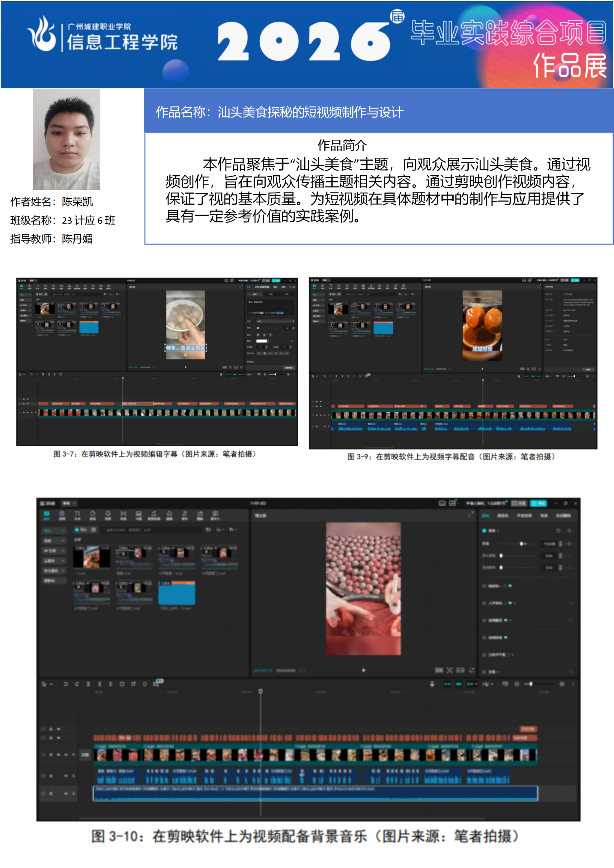The height and width of the screenshot is (868, 614).
Task: Toggle the loudness-unify checkbox in Figure 3-10 audio panel
Action: tap(484, 586)
